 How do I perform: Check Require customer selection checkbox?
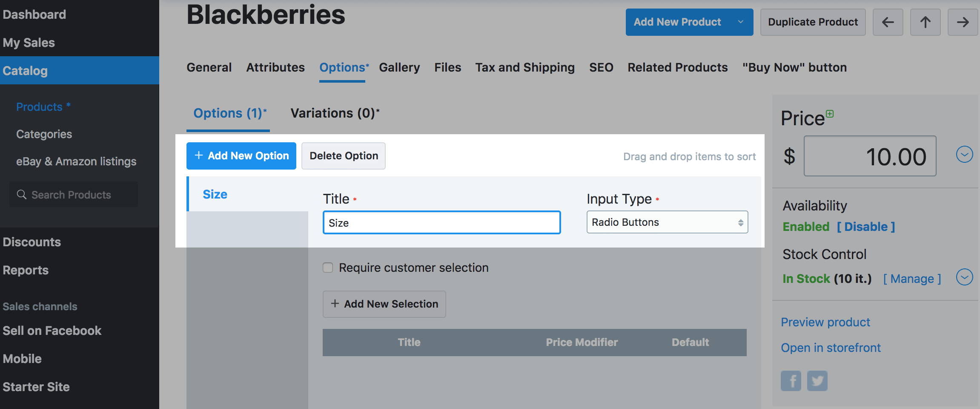coord(328,268)
